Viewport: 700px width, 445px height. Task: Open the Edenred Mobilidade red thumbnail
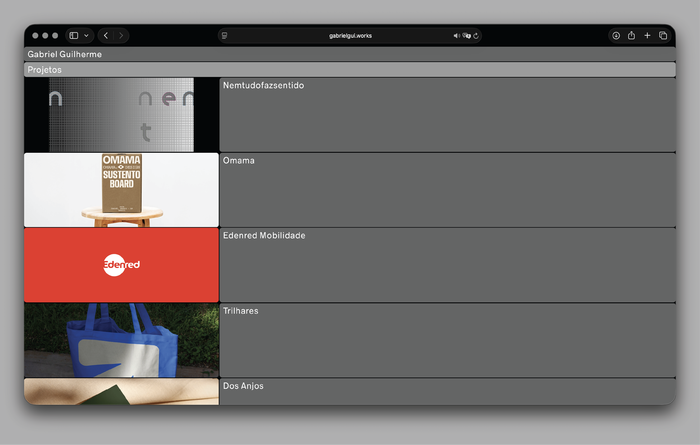[121, 265]
